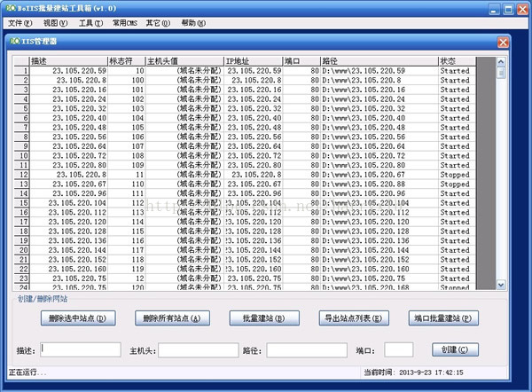Click the 描述 column header

(x=68, y=61)
